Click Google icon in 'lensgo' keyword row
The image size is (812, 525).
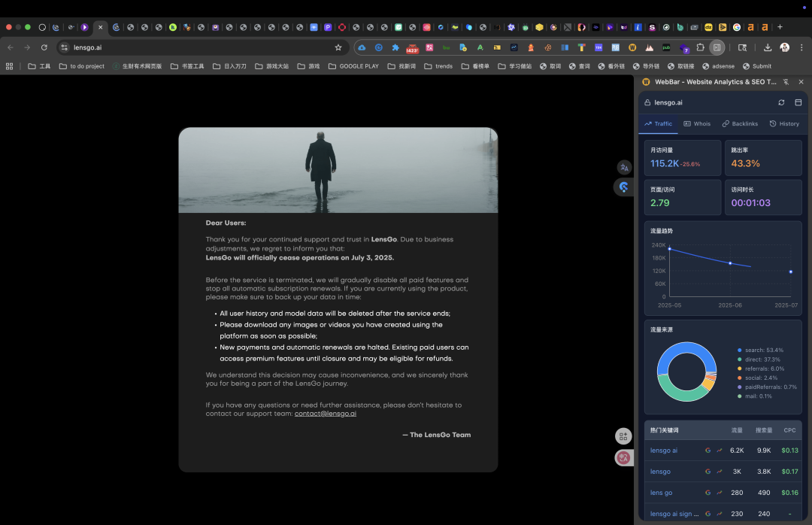tap(708, 472)
